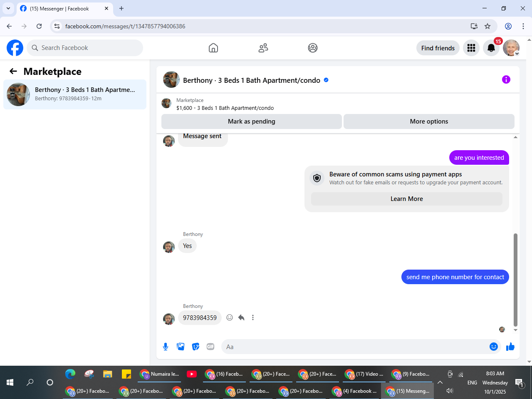
Task: View site information icon in address bar
Action: click(57, 26)
